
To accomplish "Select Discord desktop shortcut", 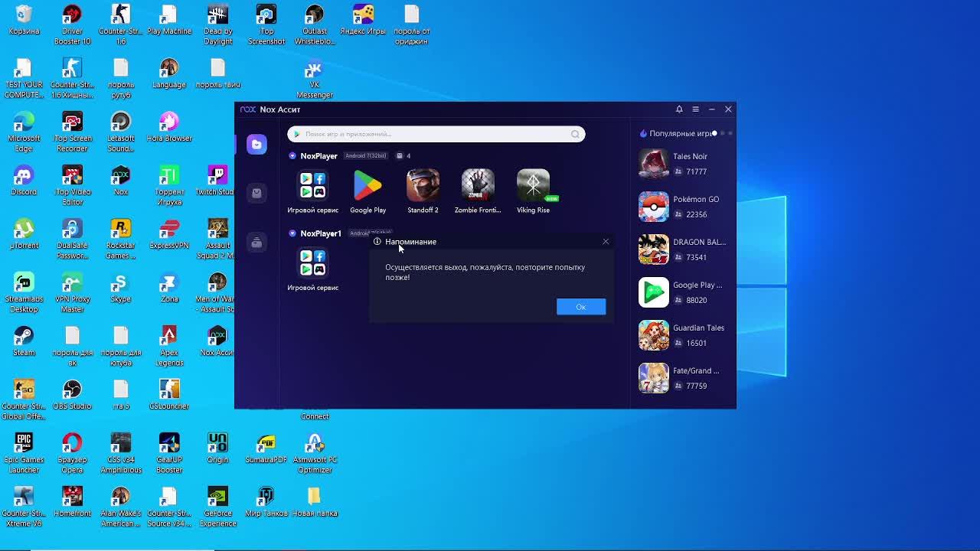I will (24, 181).
